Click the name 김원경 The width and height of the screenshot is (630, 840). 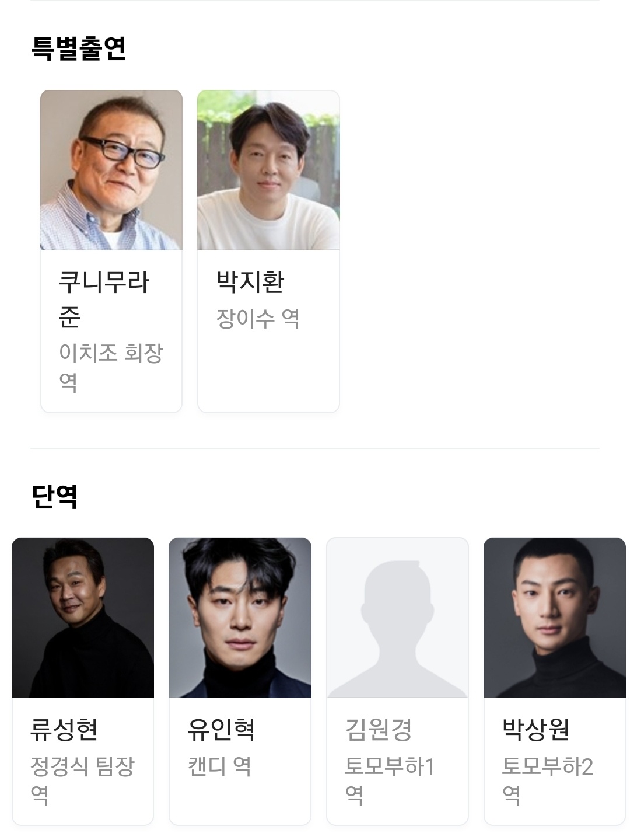[x=379, y=729]
